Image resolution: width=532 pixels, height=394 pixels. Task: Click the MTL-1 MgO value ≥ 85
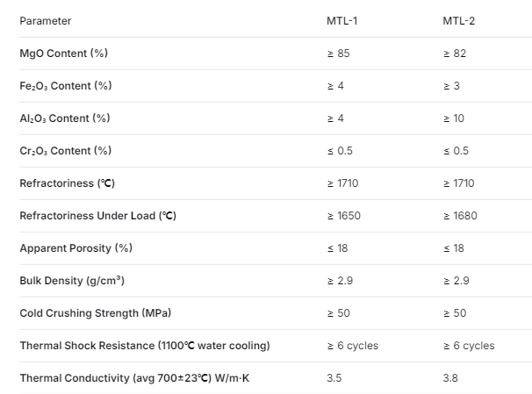point(339,54)
